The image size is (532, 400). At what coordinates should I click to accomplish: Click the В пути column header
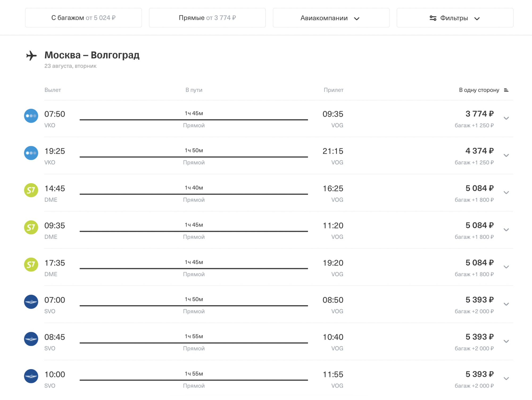[x=194, y=90]
